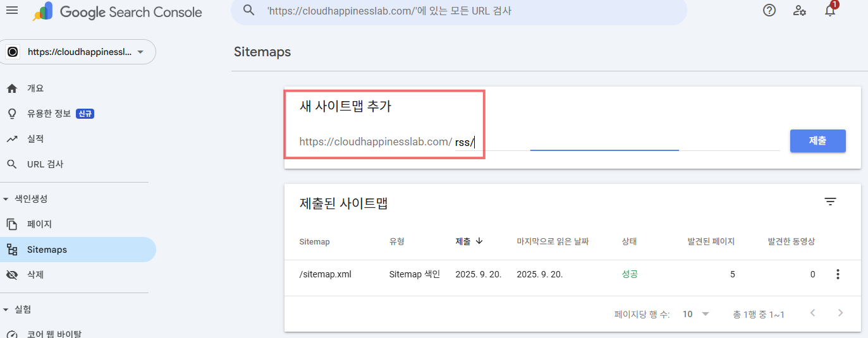The image size is (868, 338).
Task: Sort by the 상태 column header
Action: click(629, 241)
